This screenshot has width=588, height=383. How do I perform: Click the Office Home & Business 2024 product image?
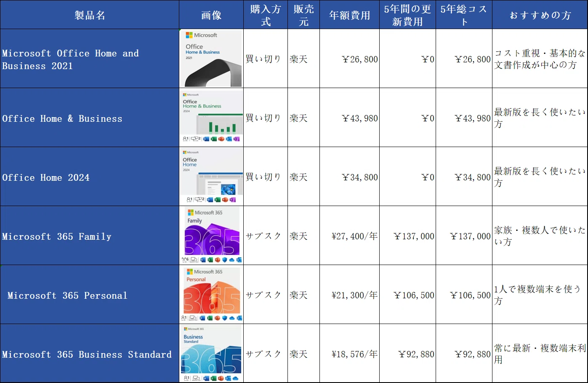212,117
